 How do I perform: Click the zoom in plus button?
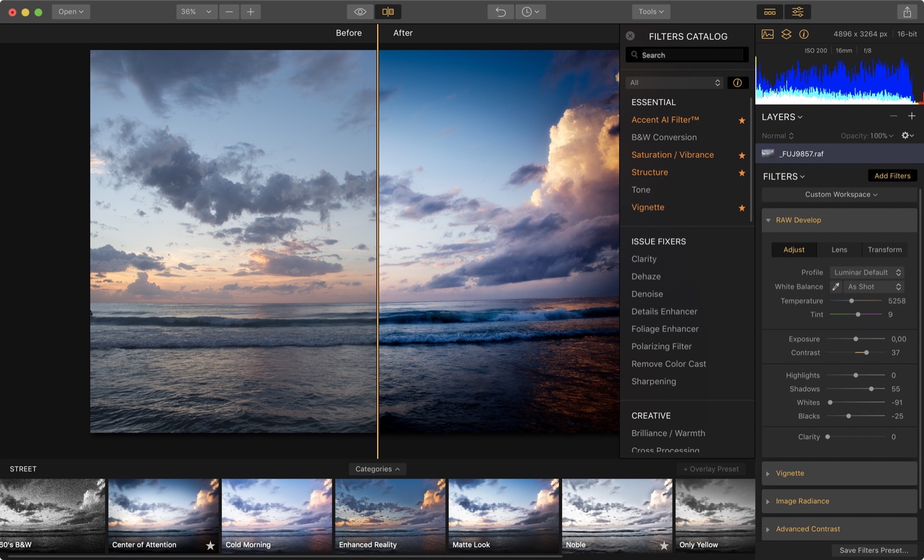point(251,12)
